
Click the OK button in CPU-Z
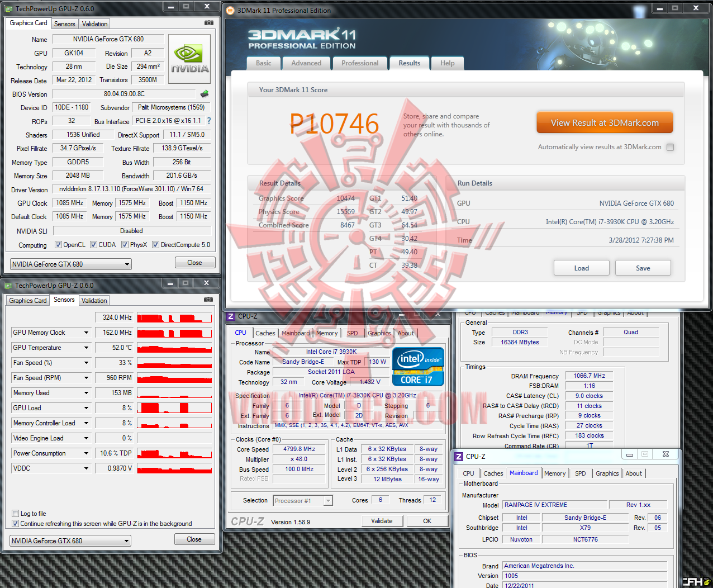[x=427, y=521]
